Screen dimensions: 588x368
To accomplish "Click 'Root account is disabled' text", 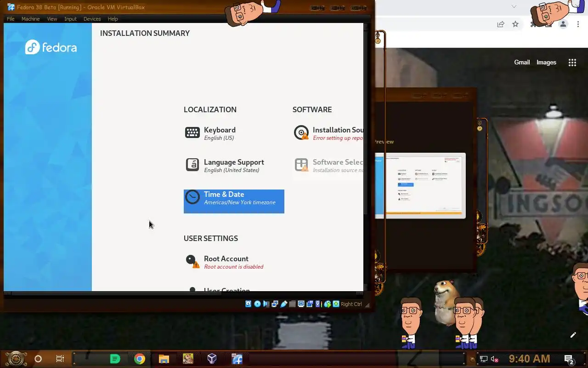I will coord(233,267).
